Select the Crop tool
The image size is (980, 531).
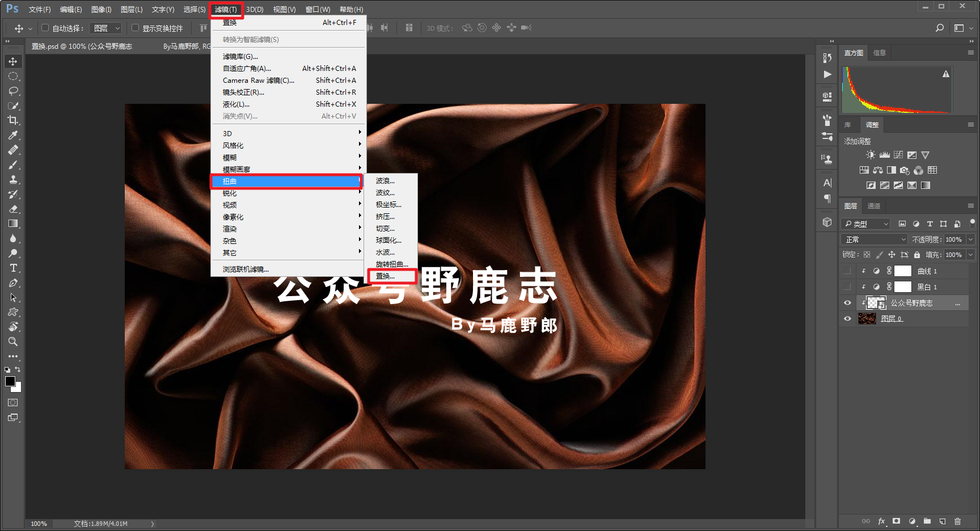point(13,120)
